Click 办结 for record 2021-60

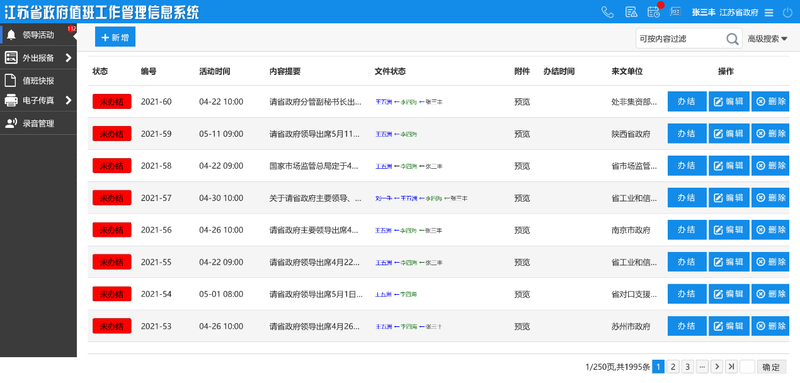click(687, 101)
